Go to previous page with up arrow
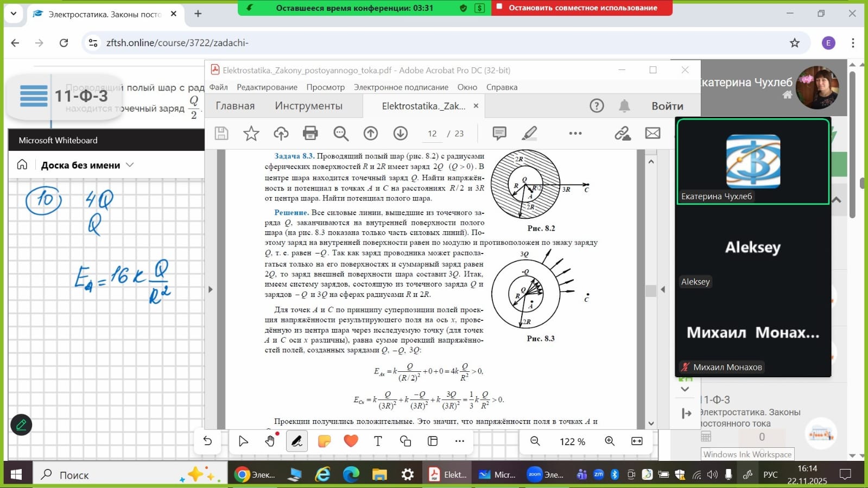Screen dimensions: 868x488 [x=371, y=133]
